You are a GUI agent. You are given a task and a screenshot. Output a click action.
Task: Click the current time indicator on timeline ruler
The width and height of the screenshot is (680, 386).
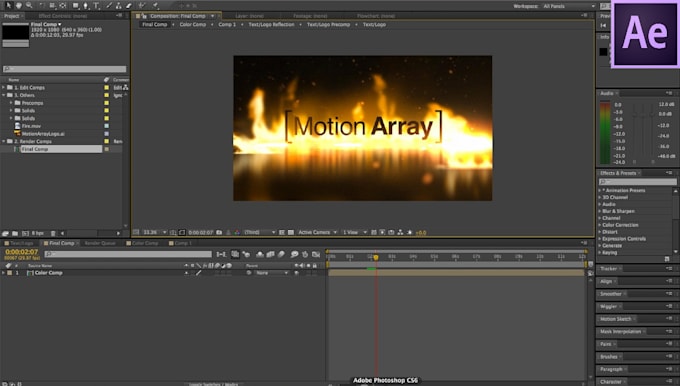point(376,257)
